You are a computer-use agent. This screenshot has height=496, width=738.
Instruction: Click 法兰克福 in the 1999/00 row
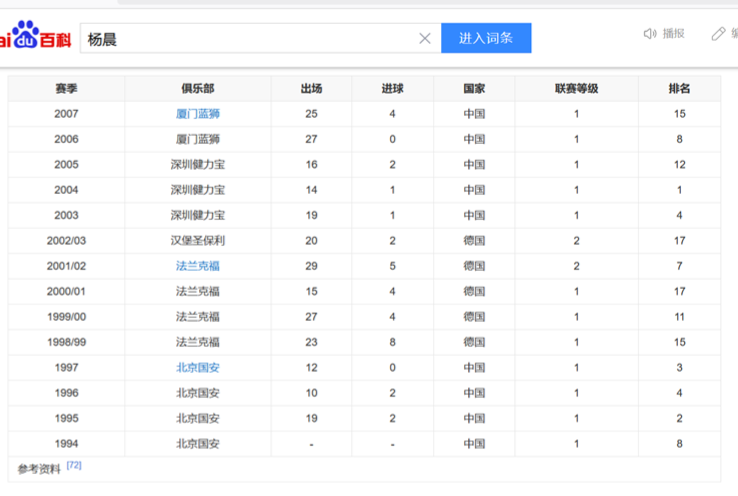point(198,317)
